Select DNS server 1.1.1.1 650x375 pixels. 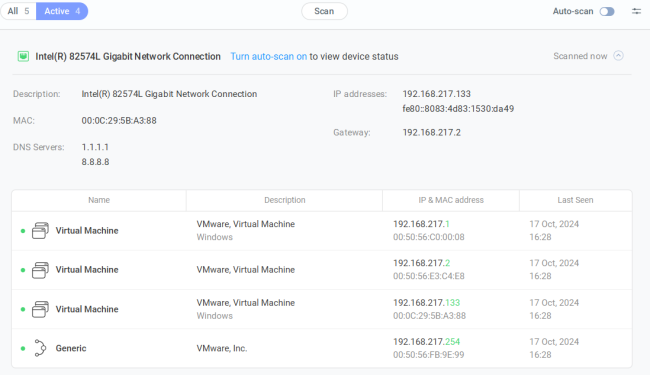pyautogui.click(x=95, y=147)
